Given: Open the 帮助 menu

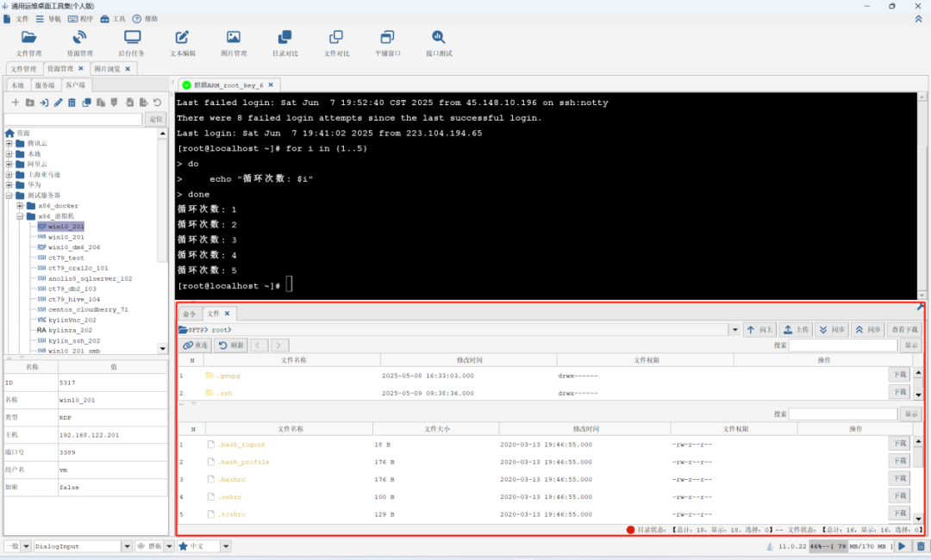Looking at the screenshot, I should (145, 19).
